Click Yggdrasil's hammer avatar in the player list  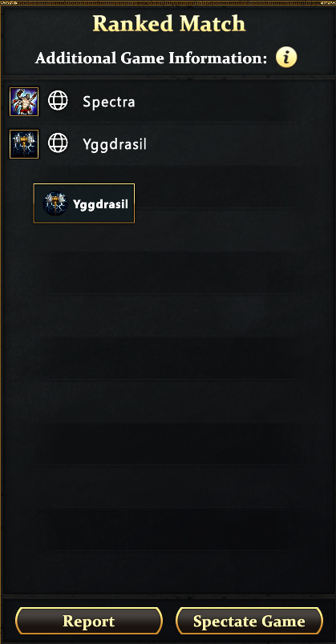(24, 144)
